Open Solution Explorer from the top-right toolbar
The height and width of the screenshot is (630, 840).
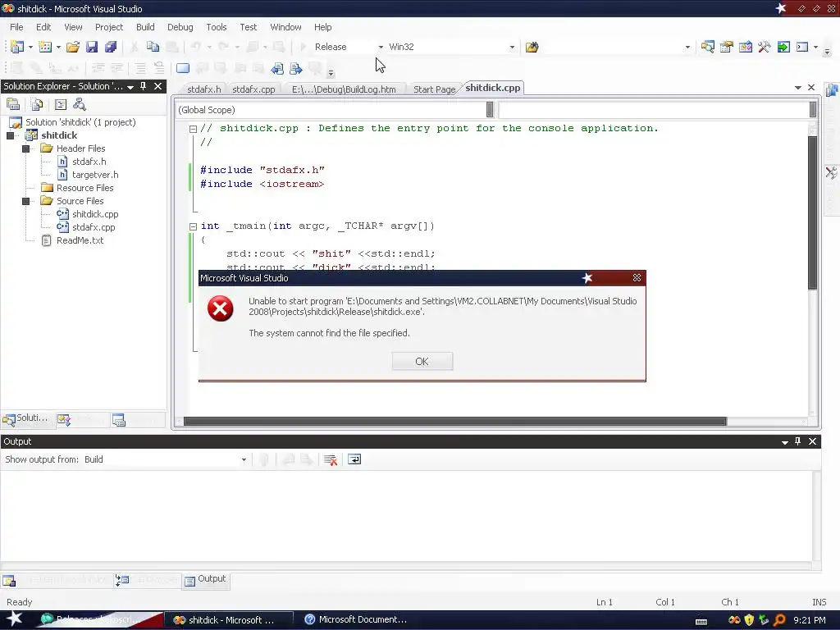(707, 47)
